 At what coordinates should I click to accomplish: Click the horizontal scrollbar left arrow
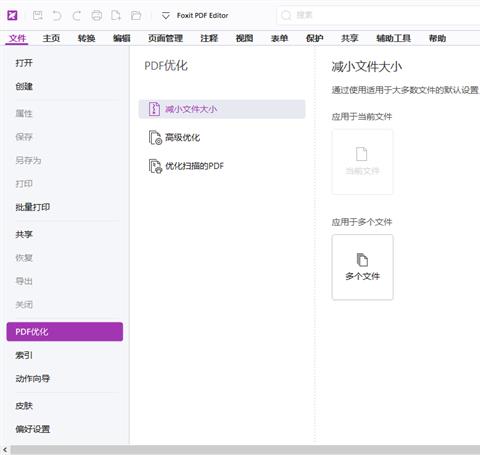coord(5,450)
